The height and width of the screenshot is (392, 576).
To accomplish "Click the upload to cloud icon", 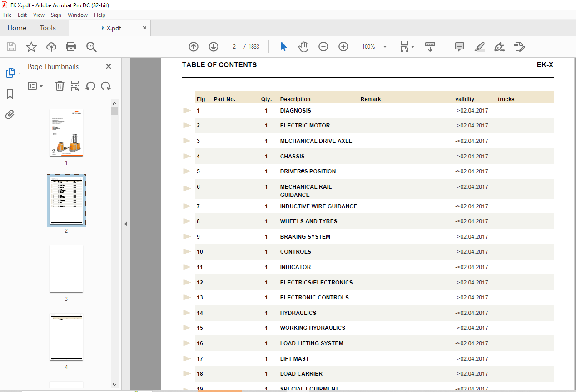I will pos(51,47).
